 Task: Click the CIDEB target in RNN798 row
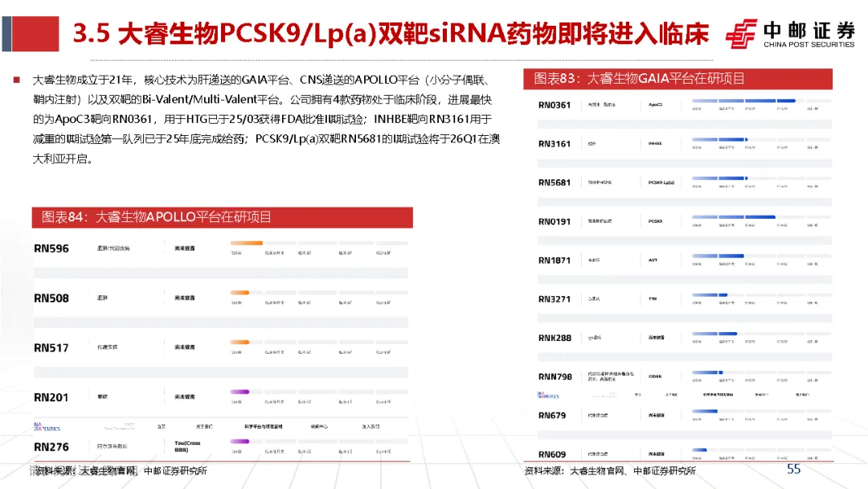[x=656, y=376]
